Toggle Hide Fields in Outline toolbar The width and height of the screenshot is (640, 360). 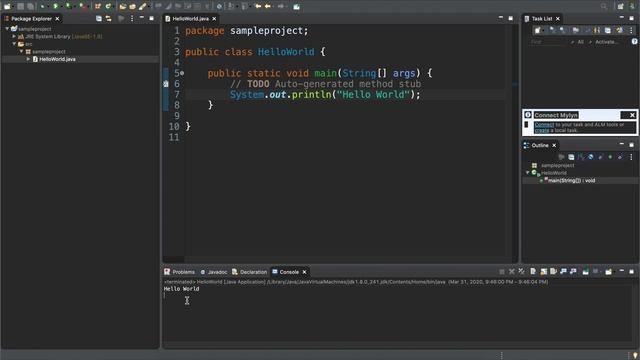point(591,157)
